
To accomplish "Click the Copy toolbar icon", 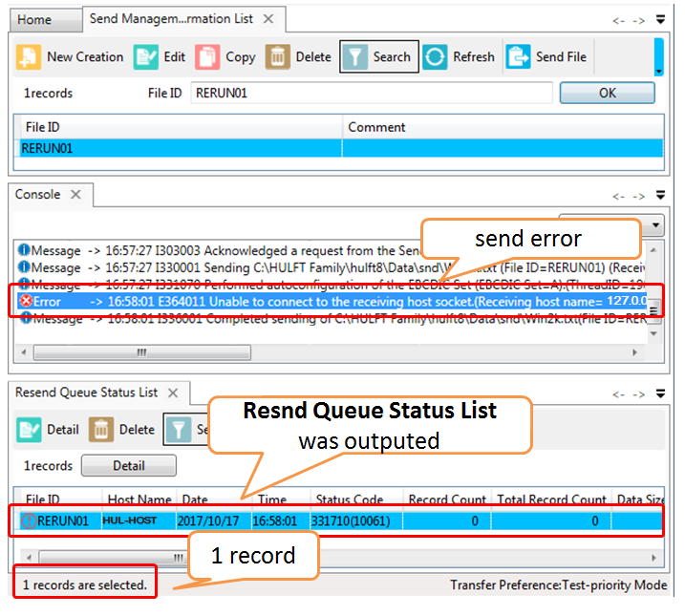I will [207, 57].
